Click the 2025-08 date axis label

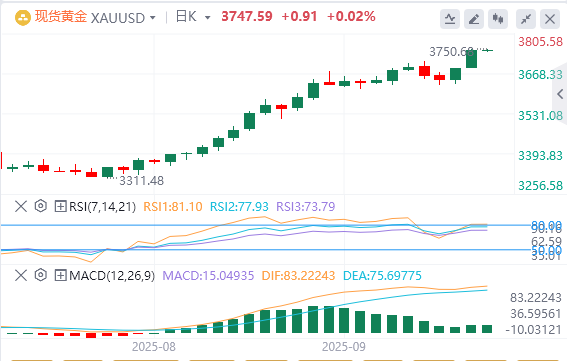(x=154, y=347)
